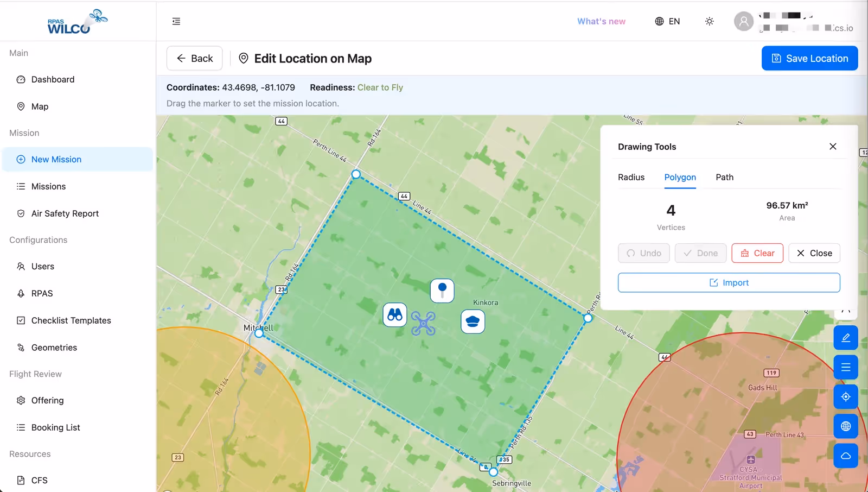Click the Offering gear icon
Viewport: 868px width, 492px height.
pos(21,400)
